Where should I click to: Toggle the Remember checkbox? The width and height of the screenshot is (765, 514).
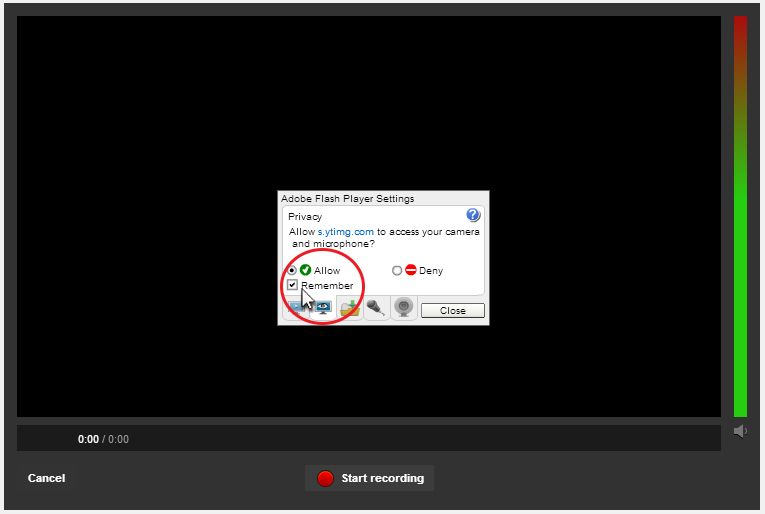click(x=292, y=285)
